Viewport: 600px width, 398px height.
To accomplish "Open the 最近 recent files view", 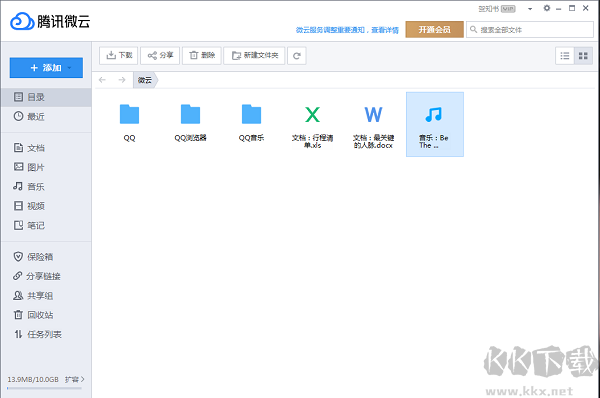I will coord(46,116).
